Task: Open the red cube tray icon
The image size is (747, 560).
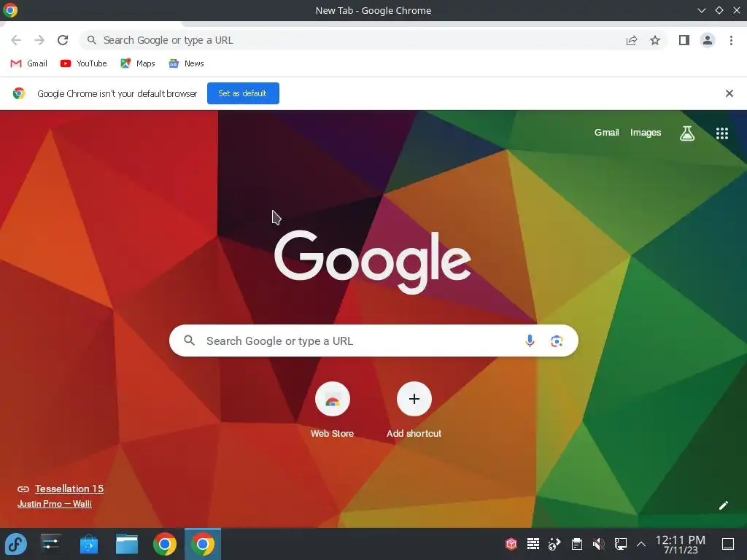Action: pyautogui.click(x=511, y=544)
